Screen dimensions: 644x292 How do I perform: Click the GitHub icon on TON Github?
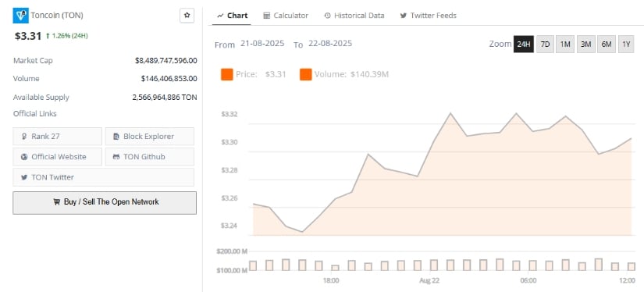[116, 157]
